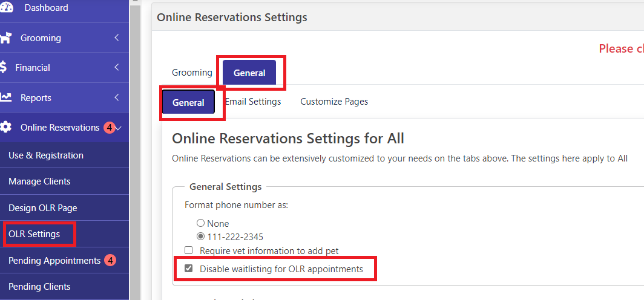Go to Manage Clients page
This screenshot has height=300, width=644.
coord(39,181)
